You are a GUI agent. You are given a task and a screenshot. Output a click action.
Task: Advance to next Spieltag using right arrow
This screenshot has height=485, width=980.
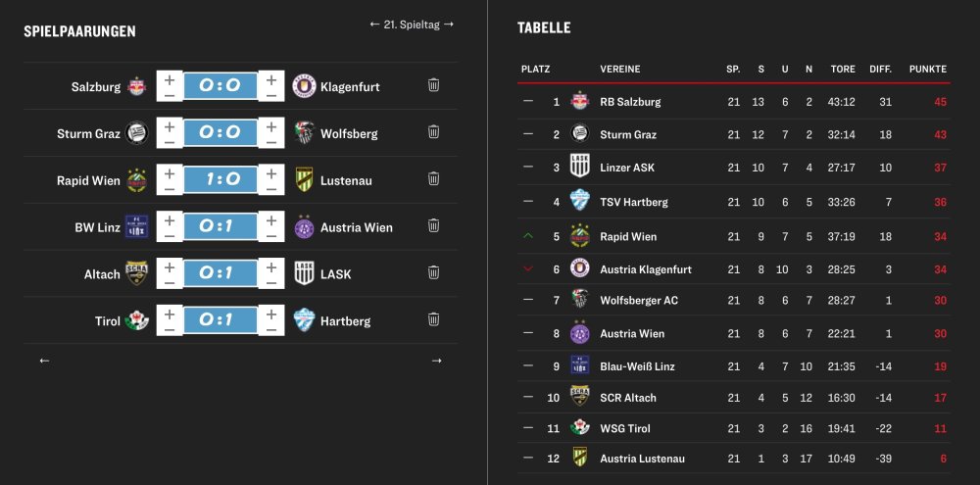pyautogui.click(x=449, y=24)
